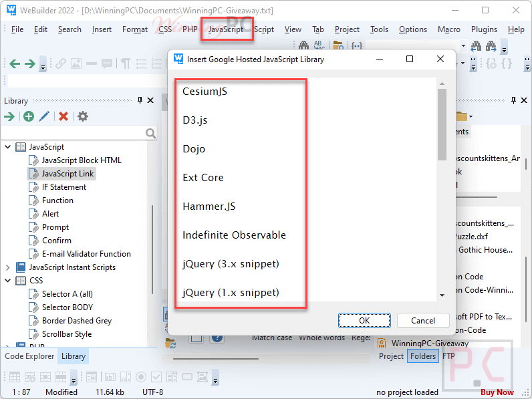Click the folder refresh icon below the dialog
This screenshot has width=532, height=399.
[170, 344]
